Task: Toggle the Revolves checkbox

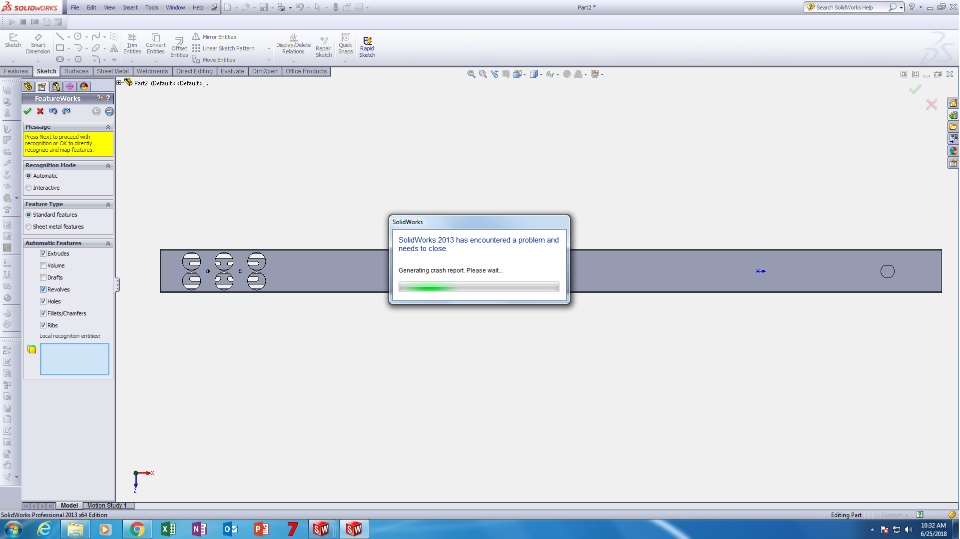Action: [x=43, y=290]
